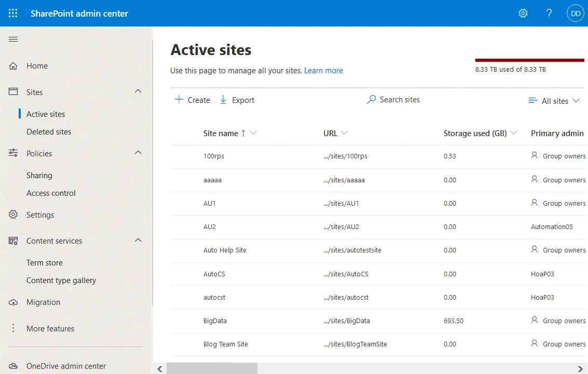
Task: Select the Migration sidebar icon
Action: [x=12, y=302]
